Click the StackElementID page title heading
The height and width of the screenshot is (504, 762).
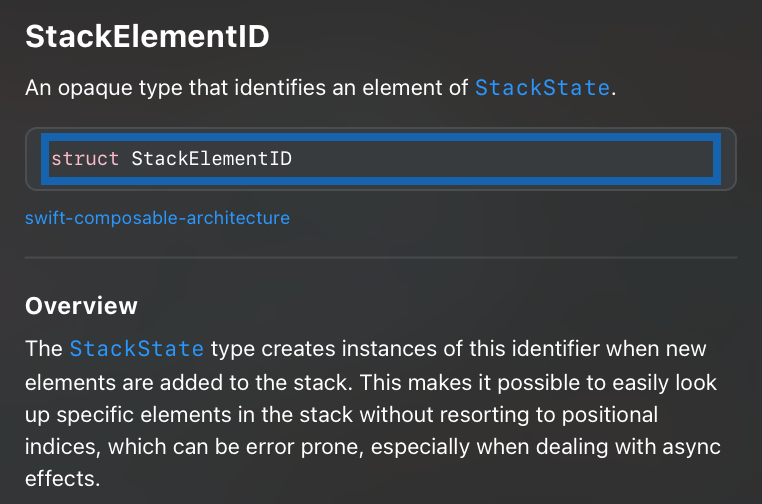click(147, 37)
